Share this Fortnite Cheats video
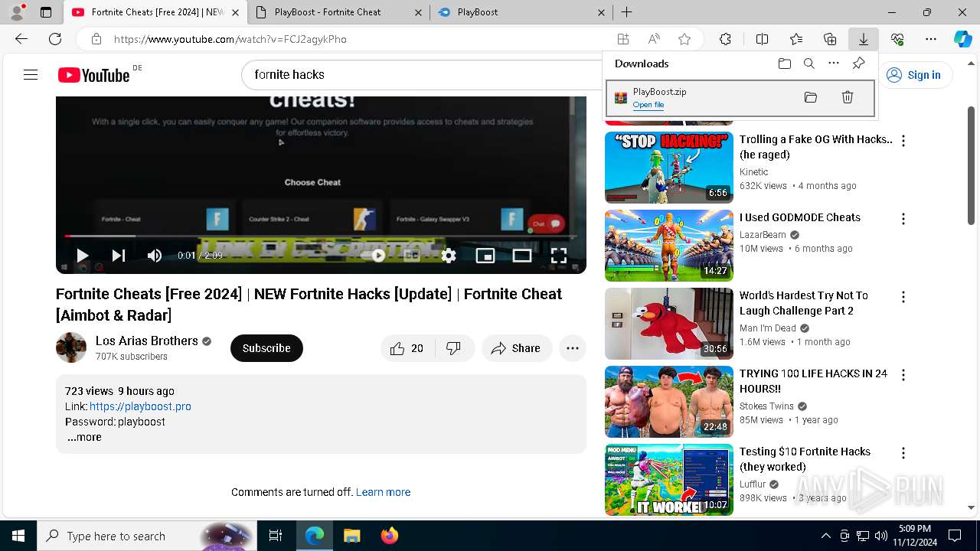Image resolution: width=980 pixels, height=551 pixels. [517, 348]
